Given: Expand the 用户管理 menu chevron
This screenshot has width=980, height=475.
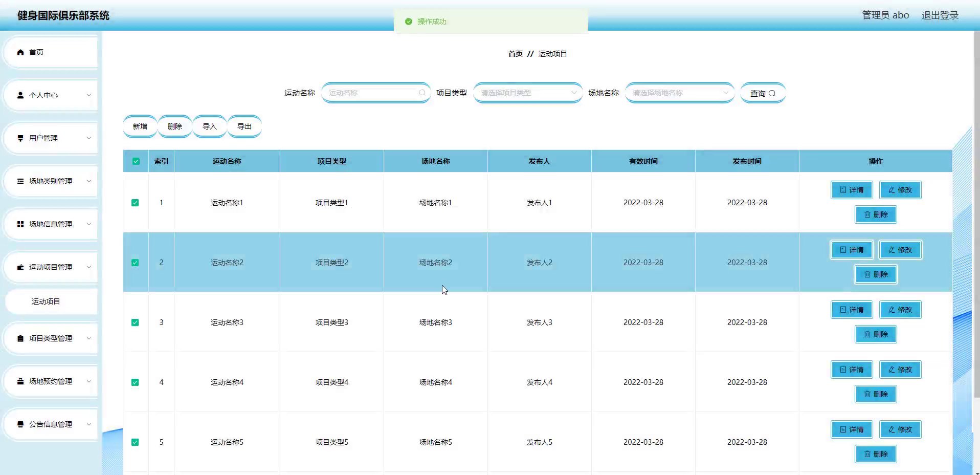Looking at the screenshot, I should click(x=89, y=138).
